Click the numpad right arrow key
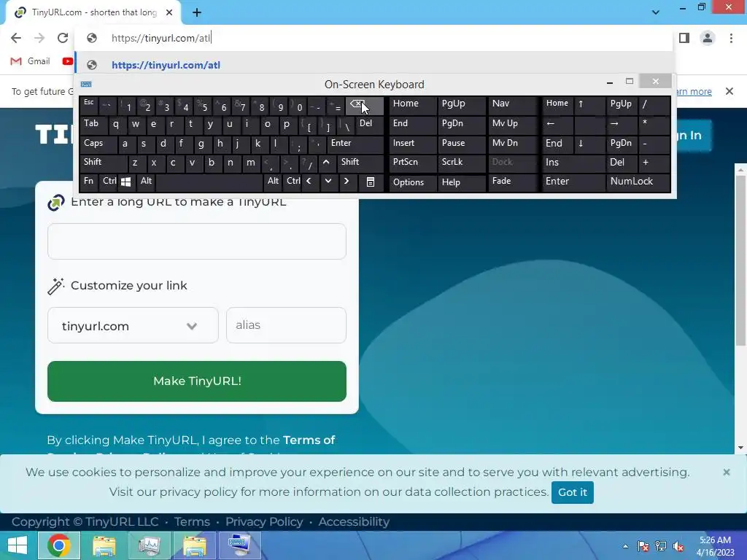The image size is (747, 560). [x=622, y=125]
